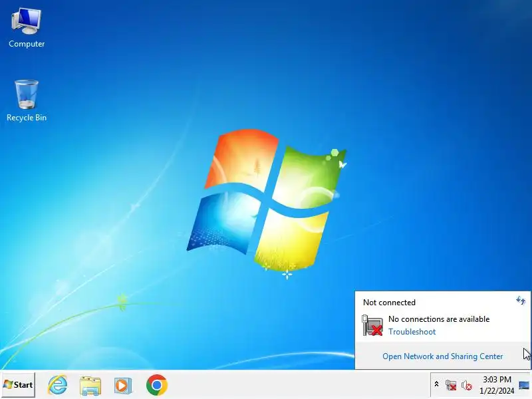Click "No connections are available" text
Screen dimensions: 532x399
[439, 319]
